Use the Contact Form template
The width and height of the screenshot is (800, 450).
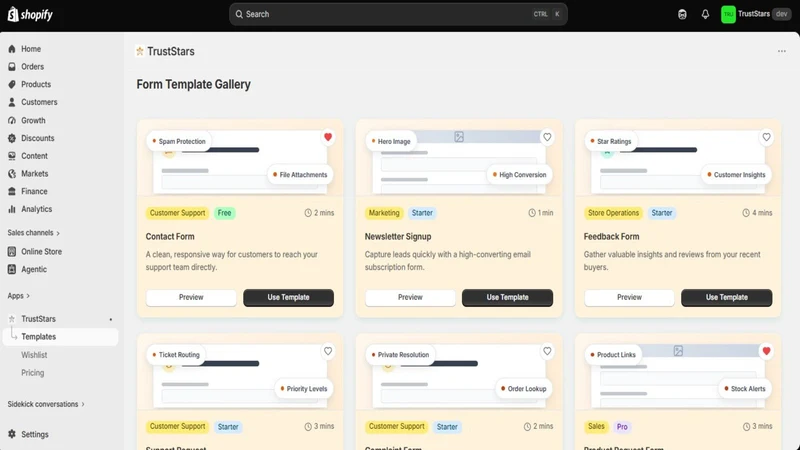tap(288, 297)
